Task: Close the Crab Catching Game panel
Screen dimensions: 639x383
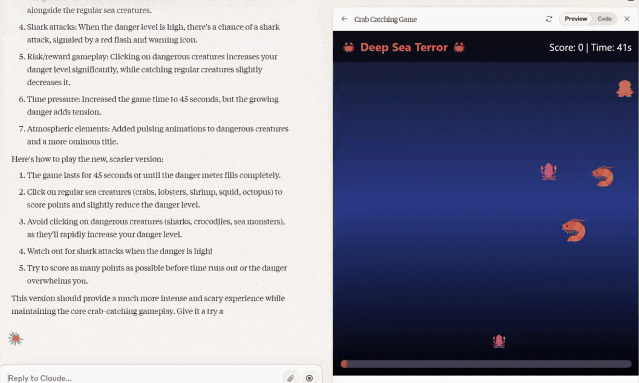Action: 627,19
